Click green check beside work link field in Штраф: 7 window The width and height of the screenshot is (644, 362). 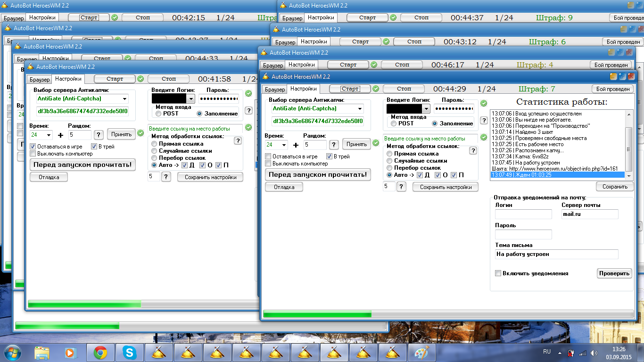[483, 137]
